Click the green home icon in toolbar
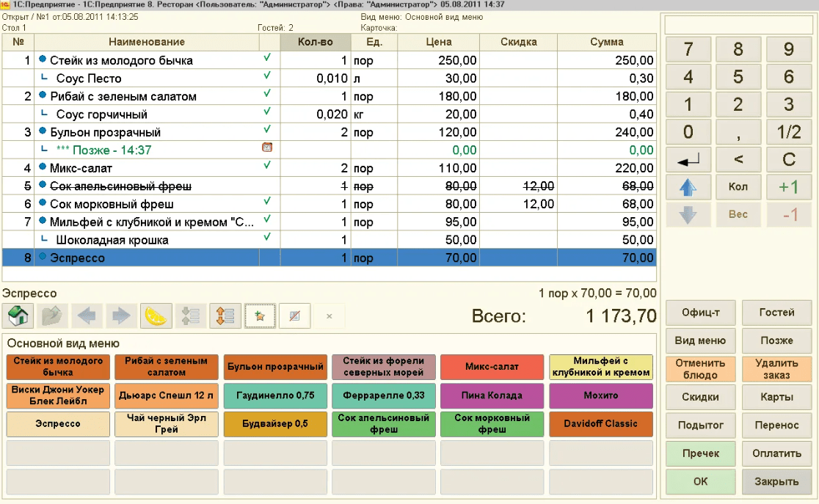Image resolution: width=819 pixels, height=504 pixels. (x=19, y=316)
